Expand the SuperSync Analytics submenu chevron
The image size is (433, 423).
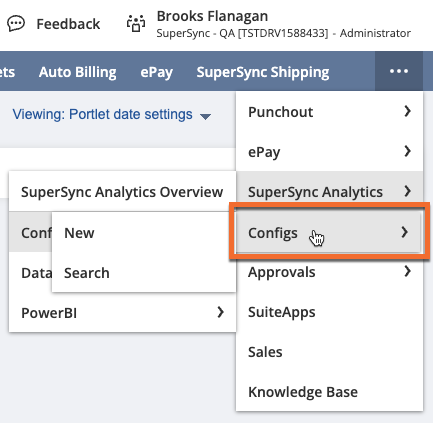[407, 191]
